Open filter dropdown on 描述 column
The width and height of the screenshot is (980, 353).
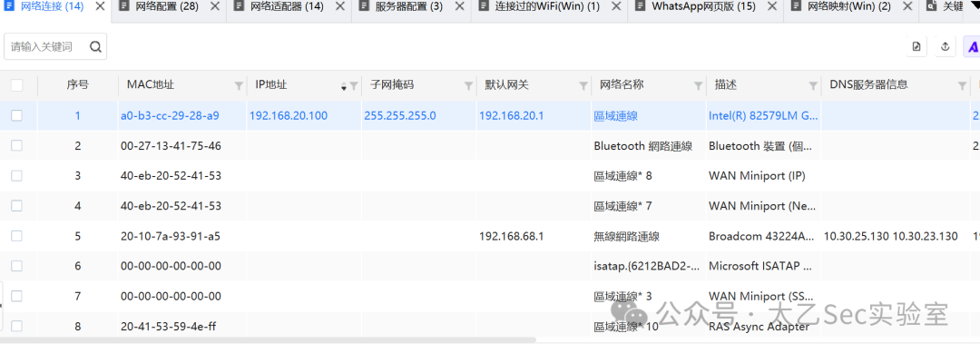(x=812, y=85)
